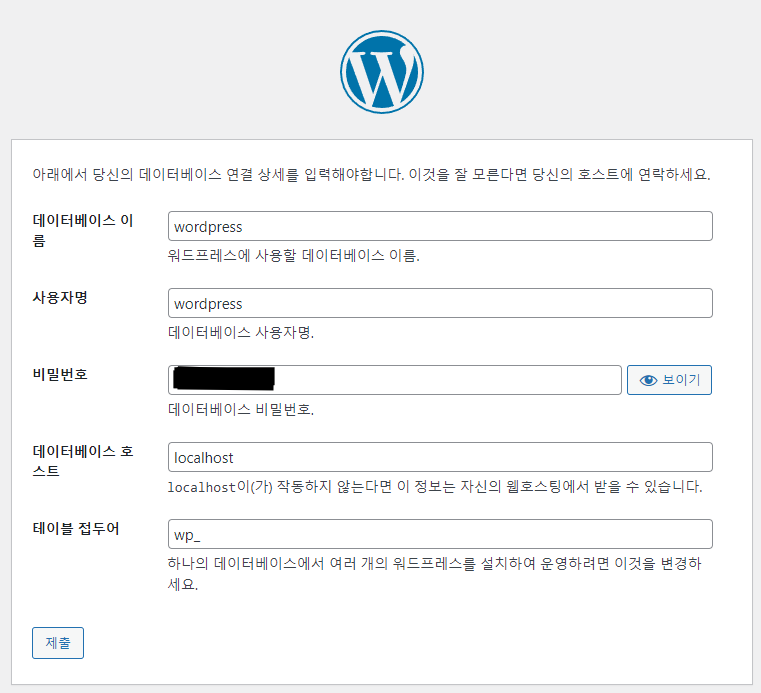Focus the 비밀번호 password field
Image resolution: width=761 pixels, height=693 pixels.
(x=395, y=380)
